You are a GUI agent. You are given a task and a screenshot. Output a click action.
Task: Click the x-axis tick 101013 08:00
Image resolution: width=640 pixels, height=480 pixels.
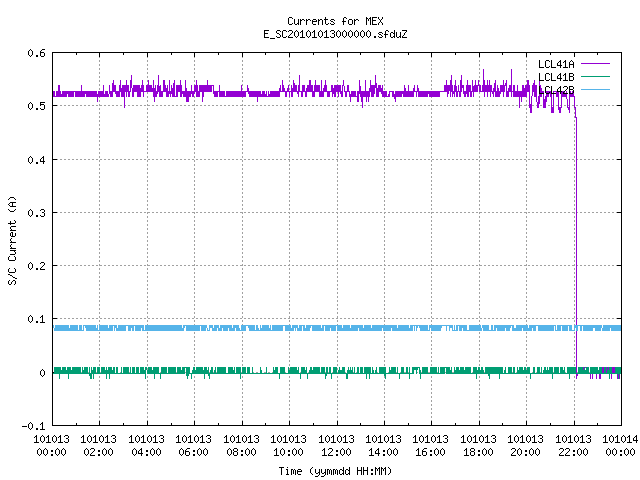coord(241,445)
